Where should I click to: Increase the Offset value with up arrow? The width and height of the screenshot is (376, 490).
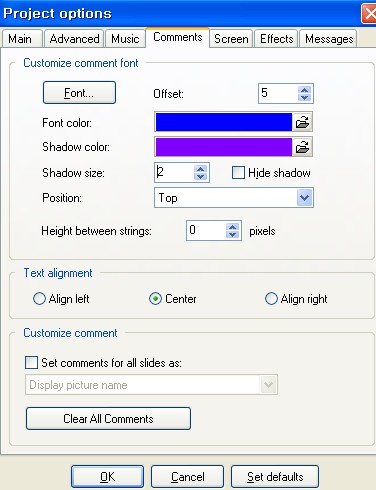tap(304, 90)
